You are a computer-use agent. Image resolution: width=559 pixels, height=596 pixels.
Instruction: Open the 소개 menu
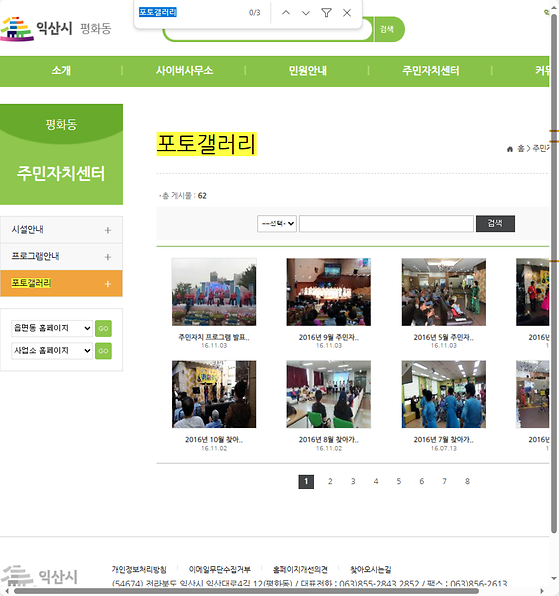61,71
